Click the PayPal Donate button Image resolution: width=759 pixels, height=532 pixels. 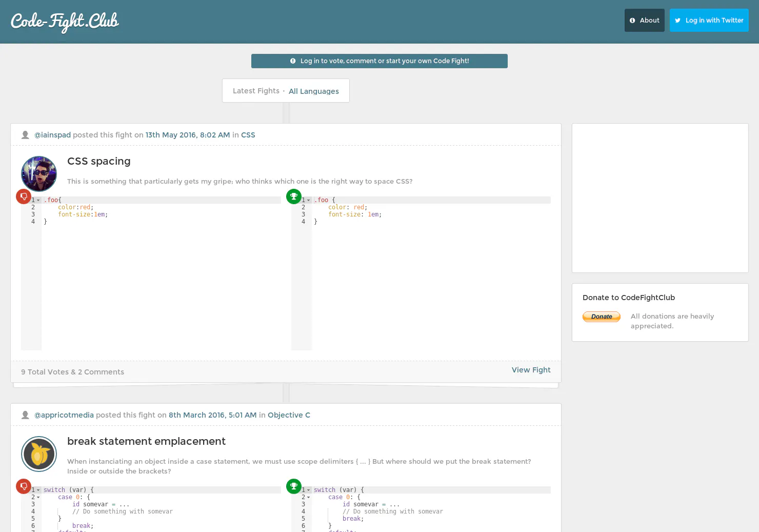click(602, 317)
